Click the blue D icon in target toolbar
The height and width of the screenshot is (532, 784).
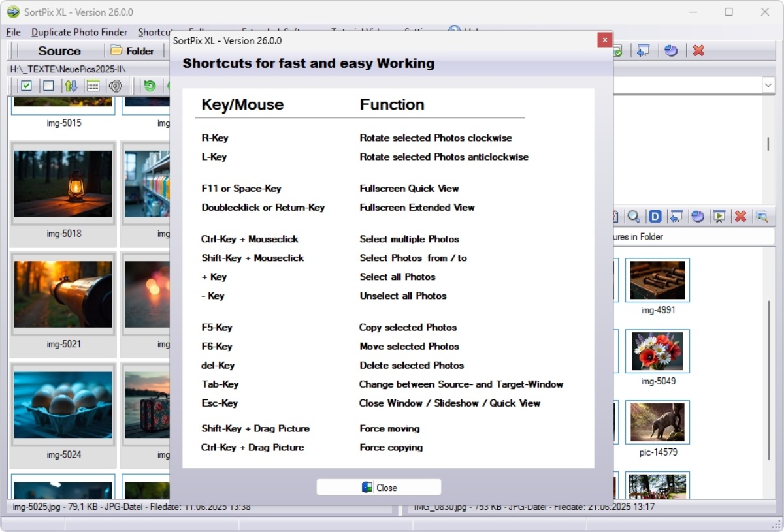pyautogui.click(x=655, y=216)
